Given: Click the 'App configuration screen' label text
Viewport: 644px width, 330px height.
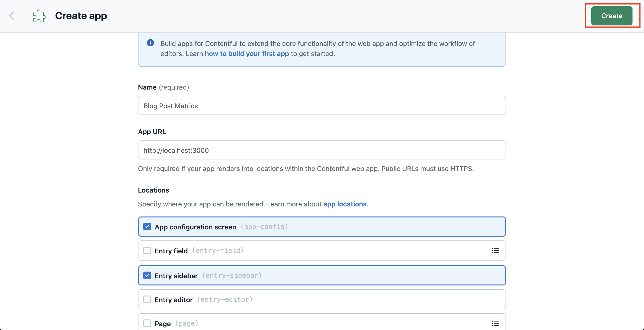Looking at the screenshot, I should [195, 227].
